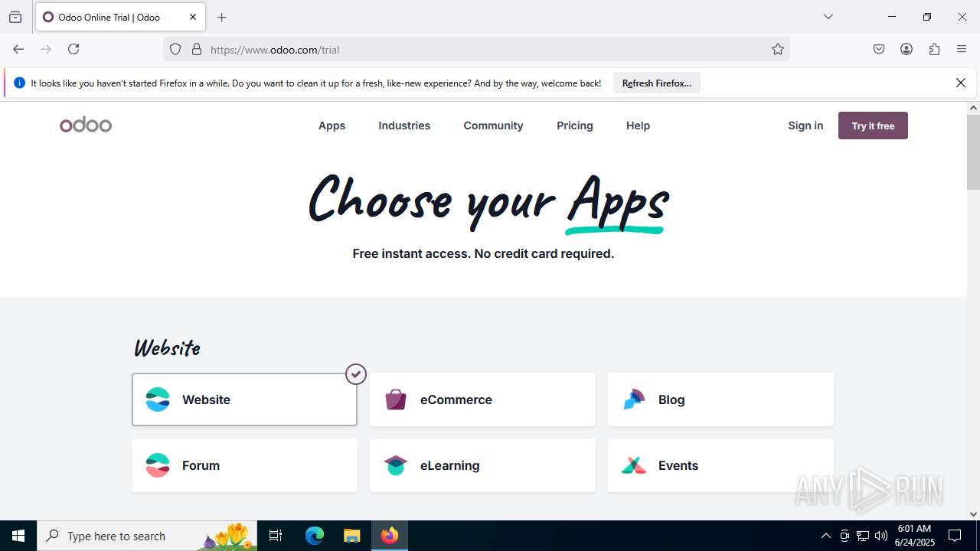Open the Apps menu
The image size is (980, 551).
point(332,126)
